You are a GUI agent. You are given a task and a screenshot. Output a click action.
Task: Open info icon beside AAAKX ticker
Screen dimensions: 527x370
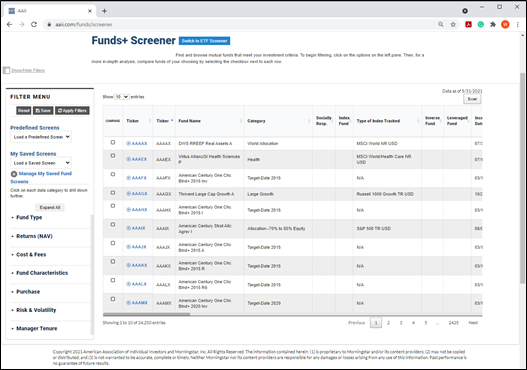[128, 265]
